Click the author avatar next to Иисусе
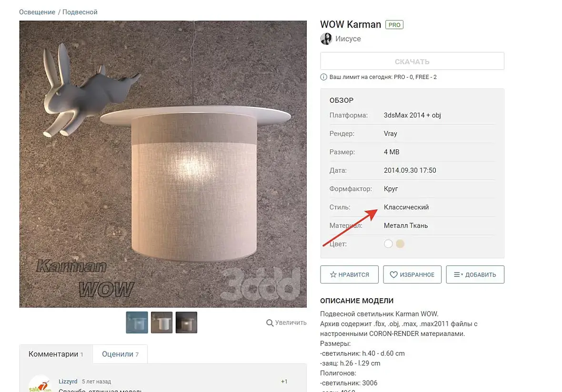562x392 pixels. coord(326,39)
